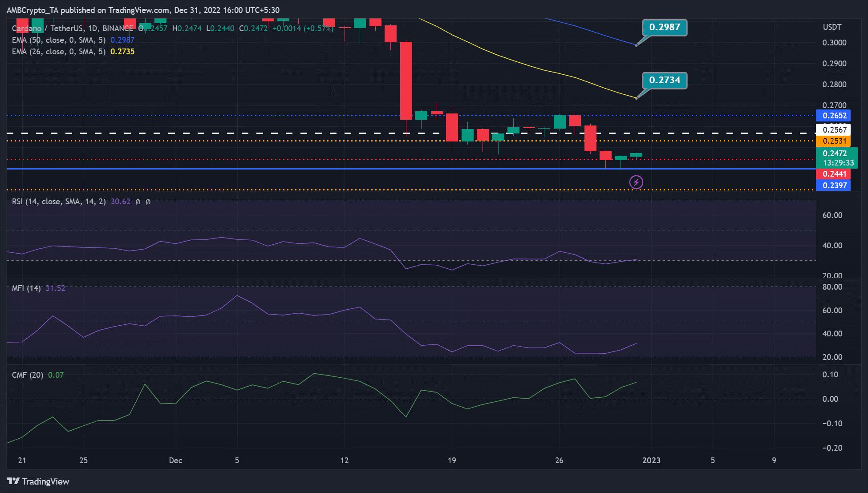Click the 0.2987 callout label
The height and width of the screenshot is (493, 868).
(664, 28)
